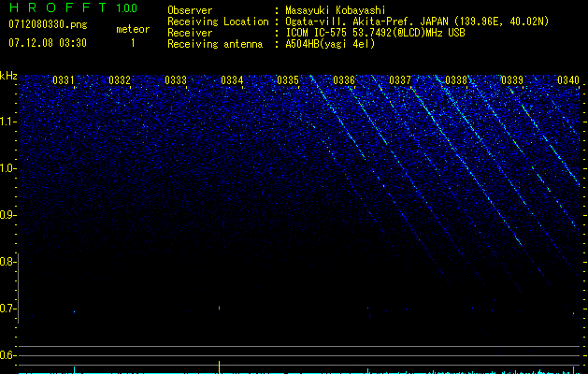This screenshot has height=374, width=588.
Task: Click the 0.6 kHz axis label
Action: click(x=7, y=355)
